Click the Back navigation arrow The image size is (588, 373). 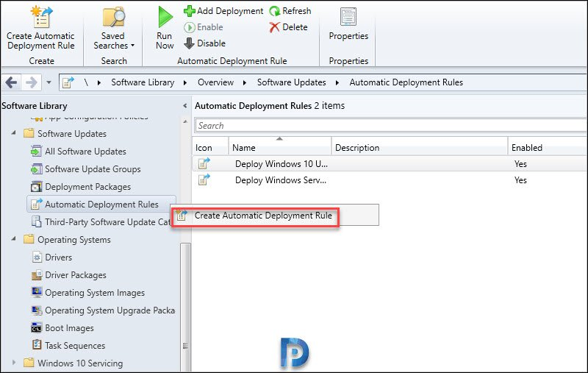pos(11,82)
